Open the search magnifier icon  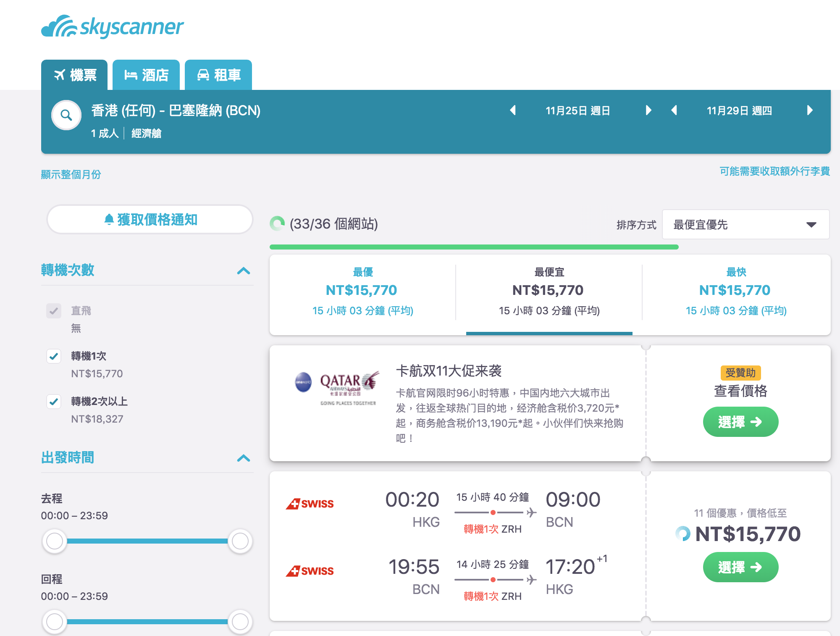(66, 115)
